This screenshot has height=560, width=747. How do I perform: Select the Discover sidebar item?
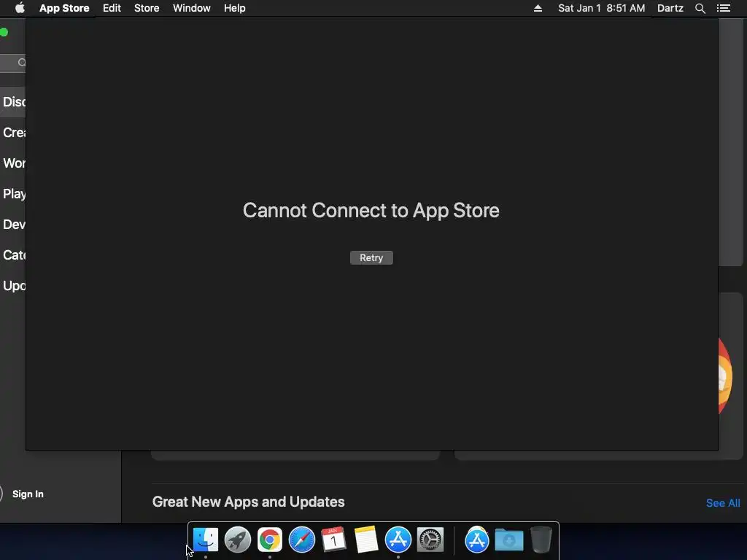[x=13, y=102]
